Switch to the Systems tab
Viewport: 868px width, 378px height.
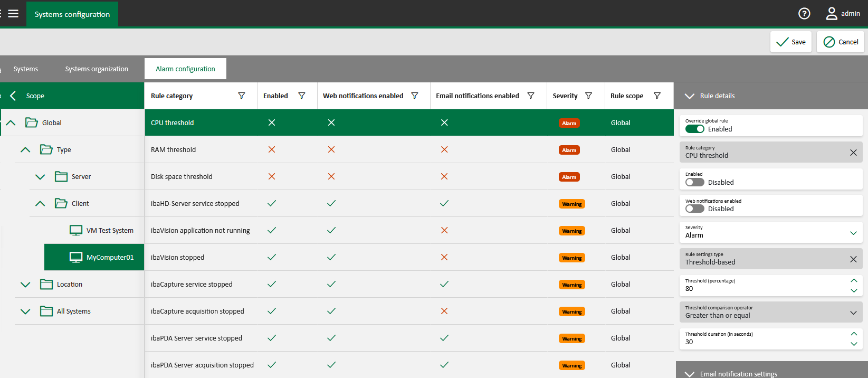tap(26, 69)
